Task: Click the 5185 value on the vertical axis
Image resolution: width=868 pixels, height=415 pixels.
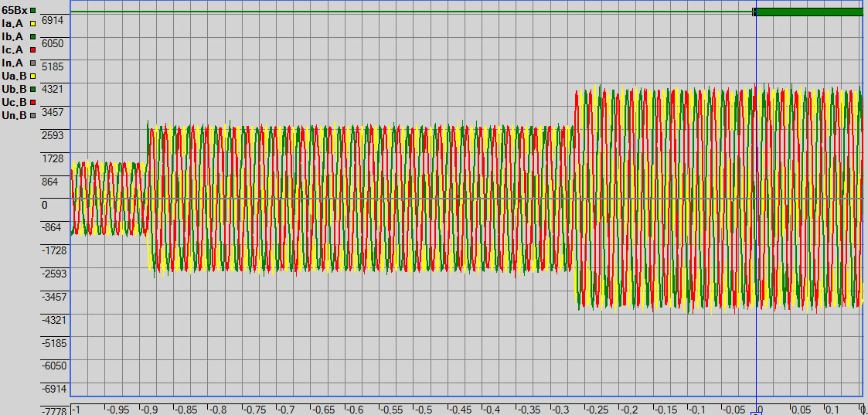Action: point(53,66)
